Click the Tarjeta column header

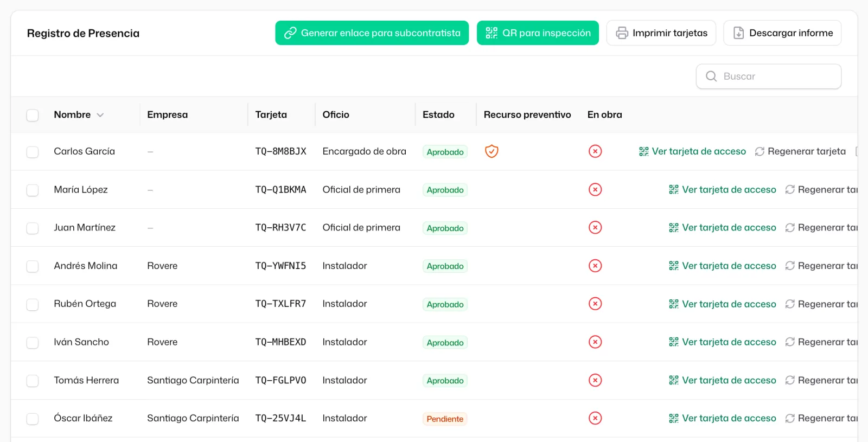click(x=271, y=114)
